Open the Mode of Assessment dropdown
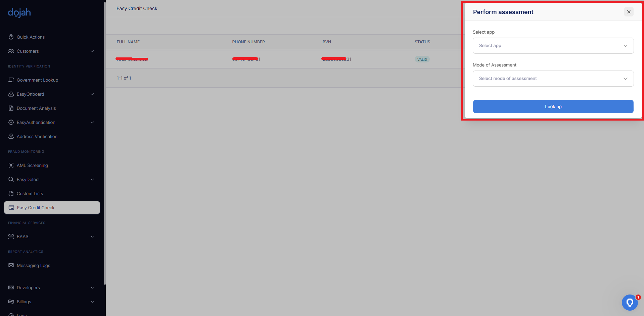Screen dimensions: 644x316 553,79
